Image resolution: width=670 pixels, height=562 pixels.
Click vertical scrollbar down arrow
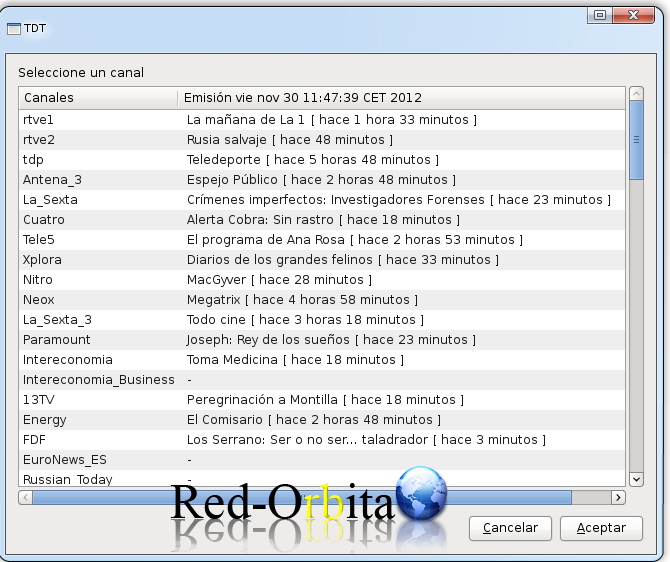pyautogui.click(x=636, y=479)
